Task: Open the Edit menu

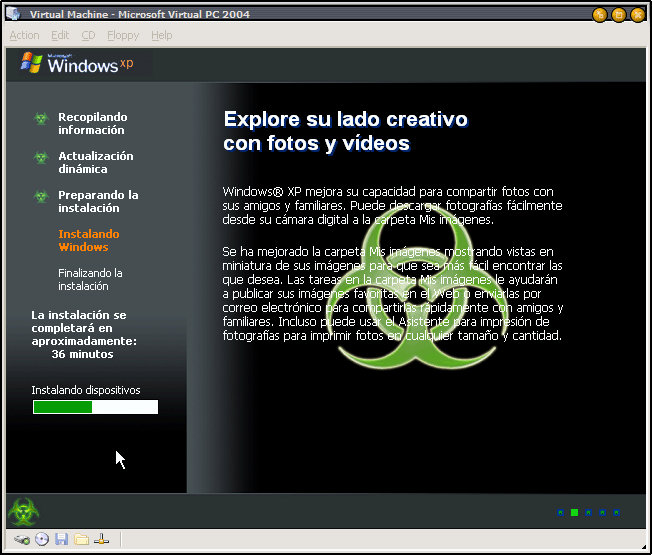Action: 60,35
